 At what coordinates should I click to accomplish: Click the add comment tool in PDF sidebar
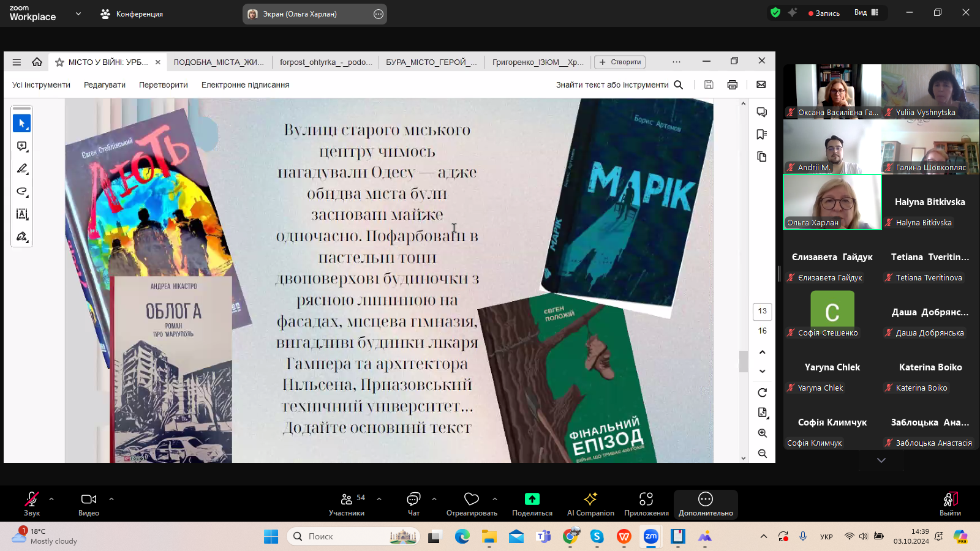(x=22, y=146)
